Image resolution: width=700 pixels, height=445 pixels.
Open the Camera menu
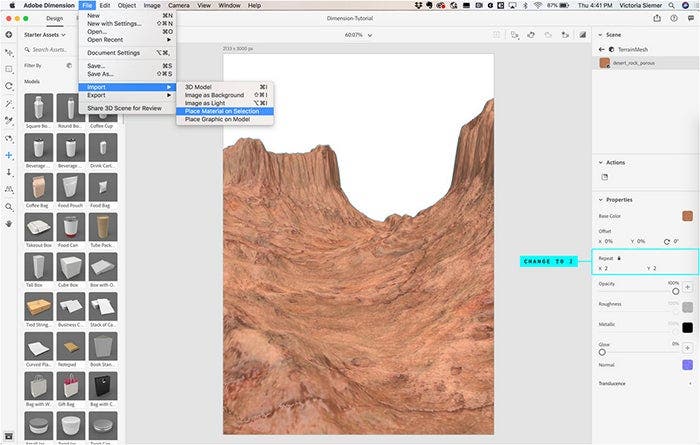coord(179,5)
